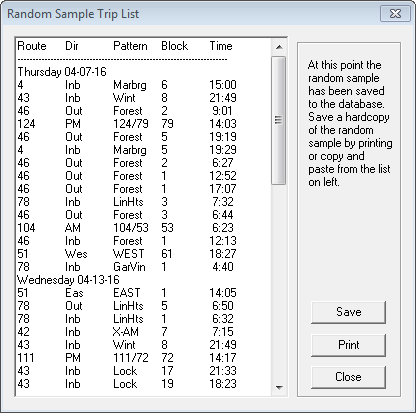Select the trip row with time 19:19
This screenshot has width=416, height=413.
tap(127, 137)
